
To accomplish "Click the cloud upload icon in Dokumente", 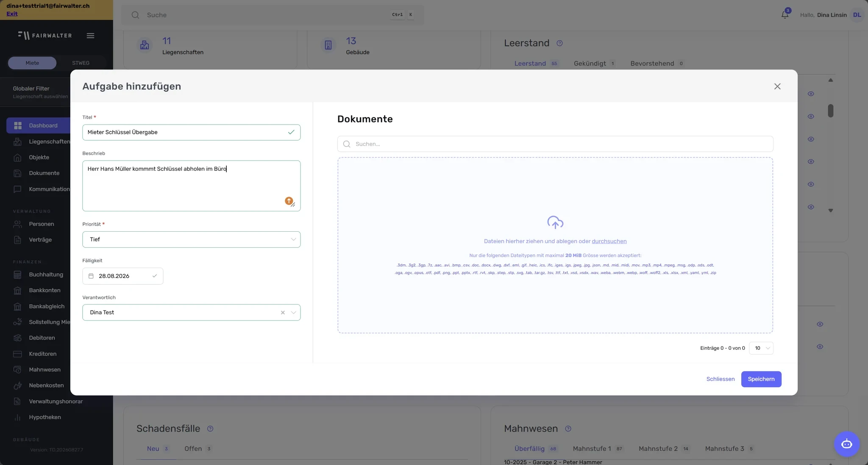I will pos(555,222).
